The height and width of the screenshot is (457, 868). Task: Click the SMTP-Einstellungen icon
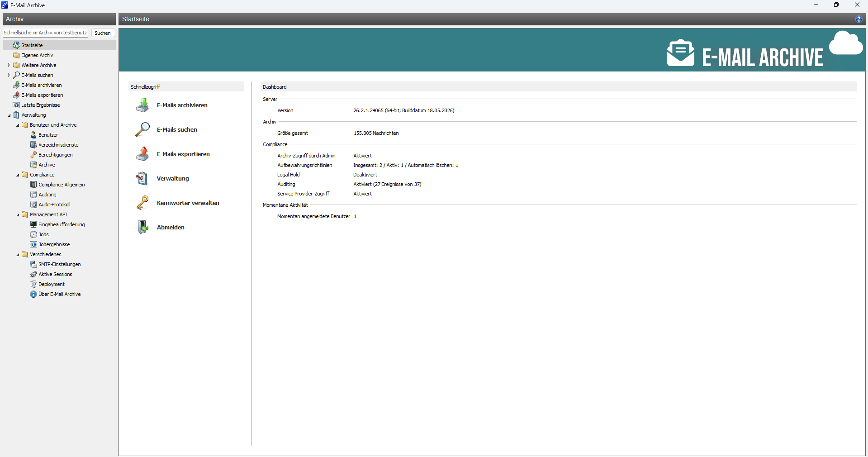33,264
